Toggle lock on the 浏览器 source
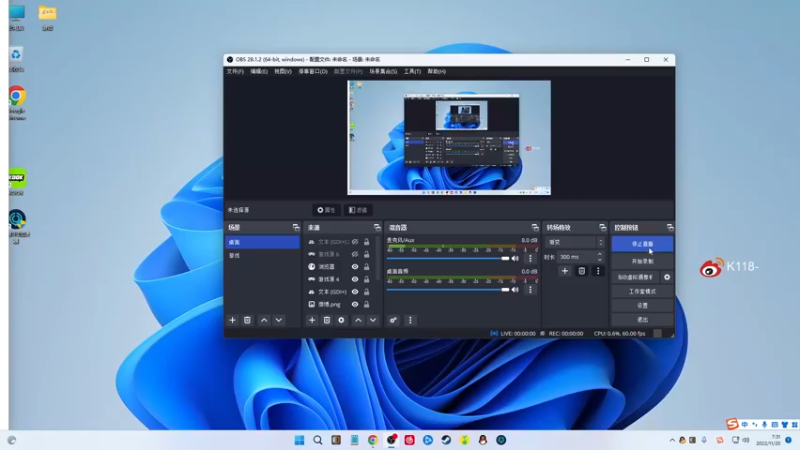 [366, 266]
